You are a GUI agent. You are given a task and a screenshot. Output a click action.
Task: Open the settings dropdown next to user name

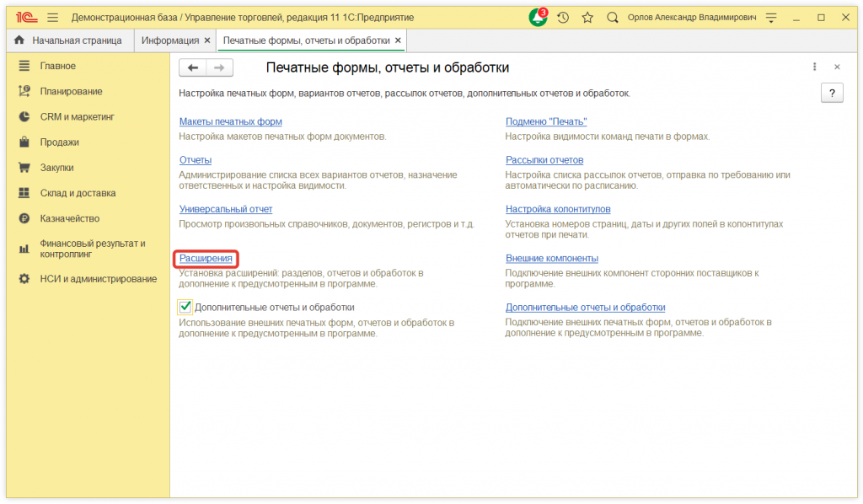pos(770,17)
